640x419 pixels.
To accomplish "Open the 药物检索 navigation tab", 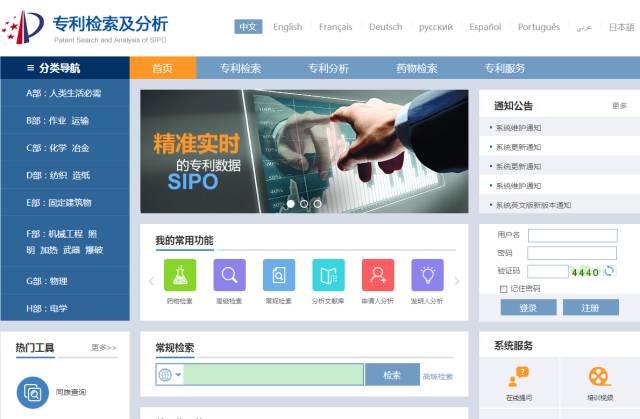I will pyautogui.click(x=417, y=68).
